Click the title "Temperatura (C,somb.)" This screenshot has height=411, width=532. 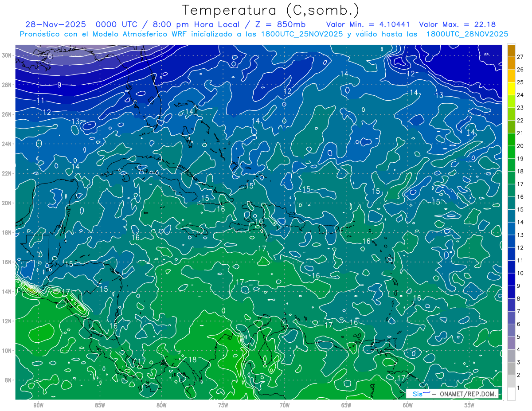pyautogui.click(x=270, y=10)
